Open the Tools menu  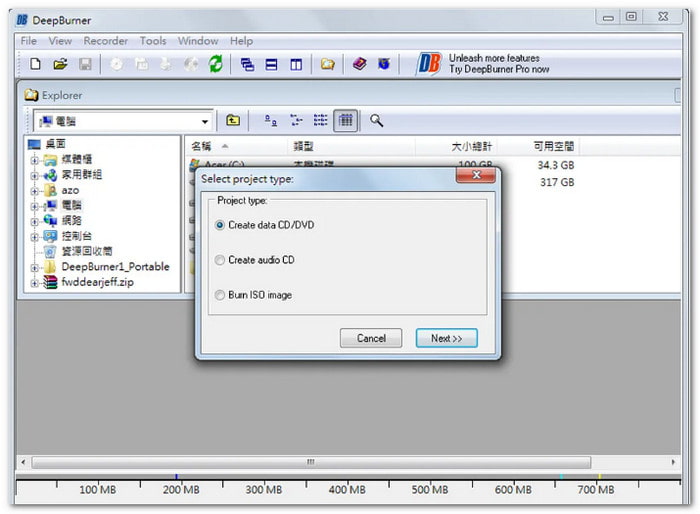[x=153, y=41]
